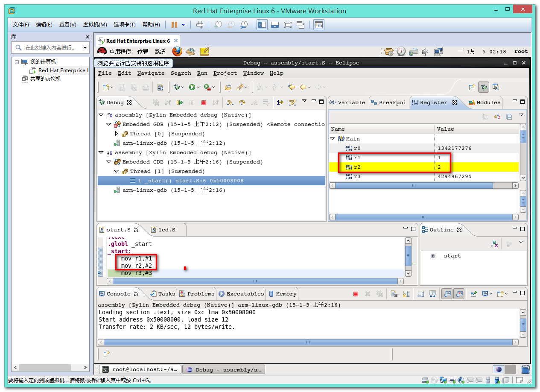This screenshot has width=540, height=392.
Task: Expand Thread [0] (Suspended) node
Action: (x=117, y=134)
